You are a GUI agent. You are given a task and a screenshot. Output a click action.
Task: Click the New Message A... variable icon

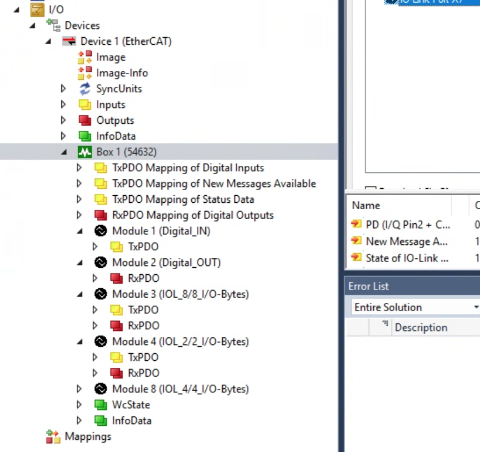[x=356, y=241]
